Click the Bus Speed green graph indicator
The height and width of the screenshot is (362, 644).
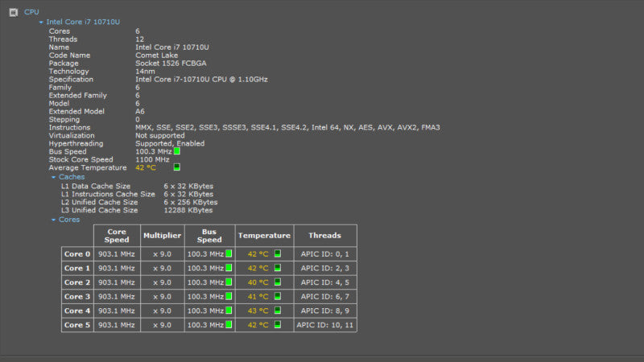coord(177,151)
